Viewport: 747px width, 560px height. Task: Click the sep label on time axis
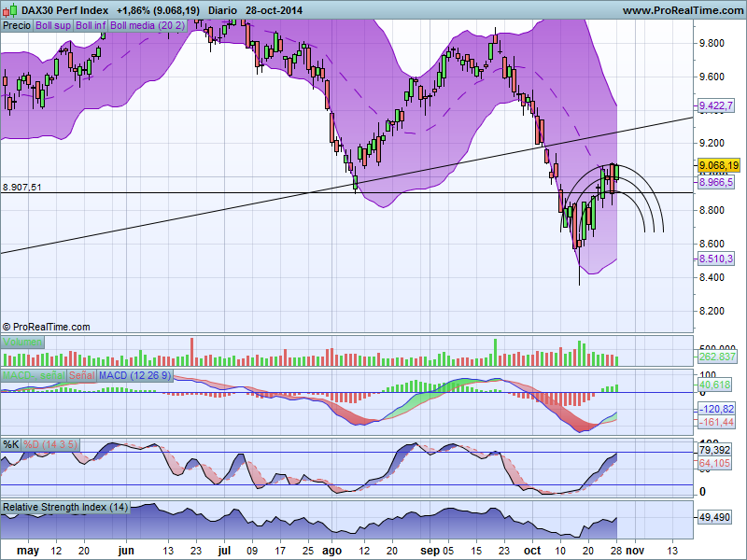click(x=430, y=552)
